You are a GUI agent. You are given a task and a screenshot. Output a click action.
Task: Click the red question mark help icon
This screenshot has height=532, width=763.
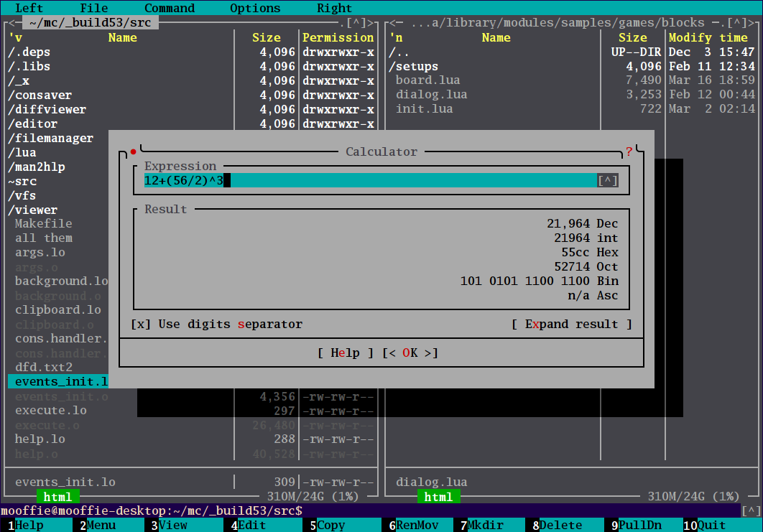(x=629, y=151)
